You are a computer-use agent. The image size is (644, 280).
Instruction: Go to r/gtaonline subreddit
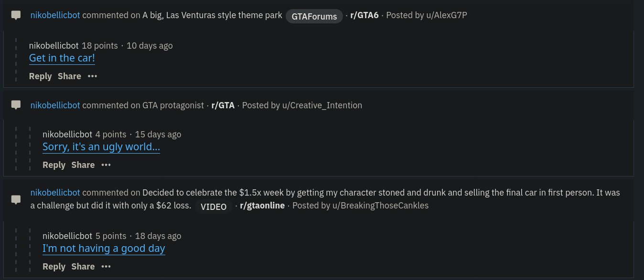point(262,206)
